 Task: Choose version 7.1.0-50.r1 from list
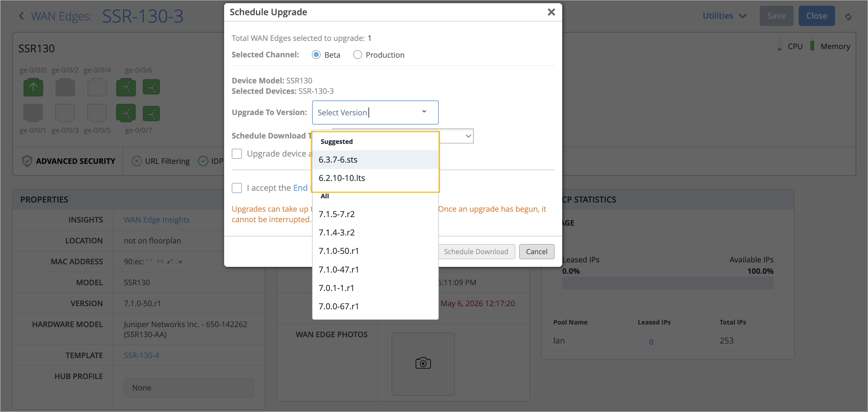point(375,251)
